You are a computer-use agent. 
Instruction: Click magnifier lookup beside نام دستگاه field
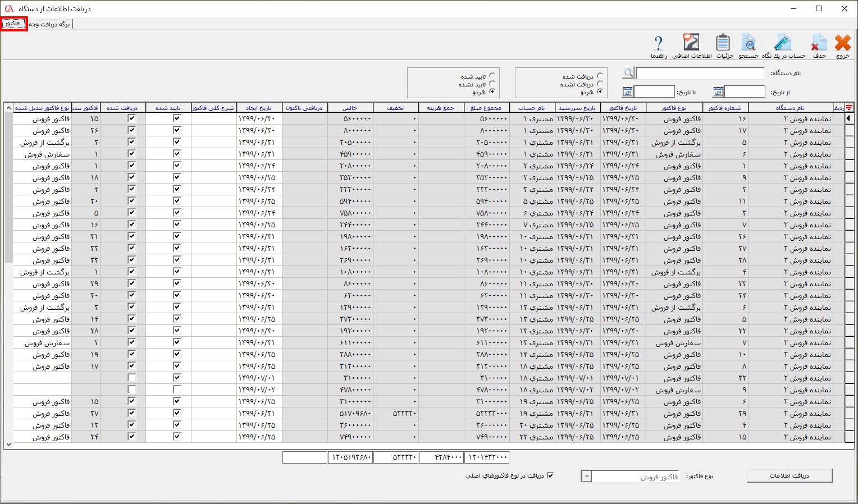tap(628, 73)
